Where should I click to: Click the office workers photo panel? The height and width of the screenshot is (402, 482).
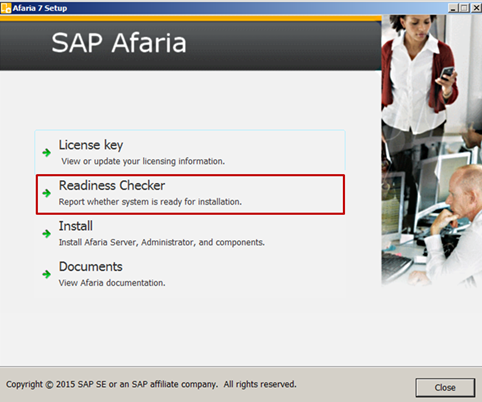pyautogui.click(x=431, y=151)
